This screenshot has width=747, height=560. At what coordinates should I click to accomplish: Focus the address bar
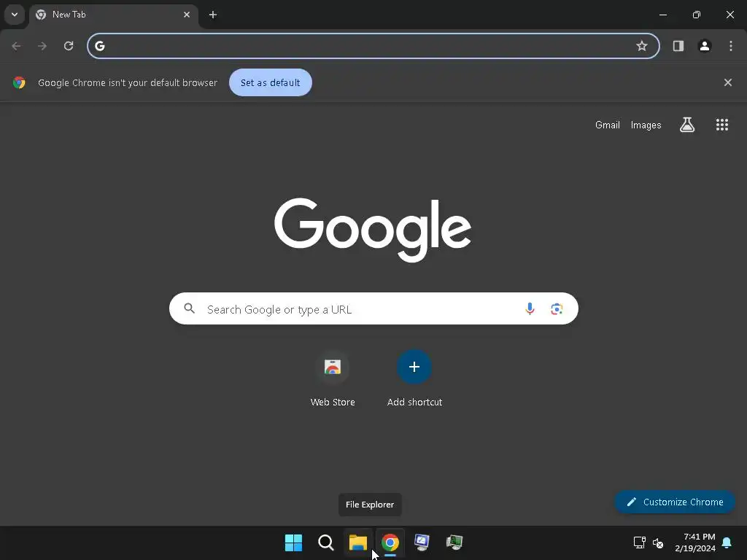point(373,46)
